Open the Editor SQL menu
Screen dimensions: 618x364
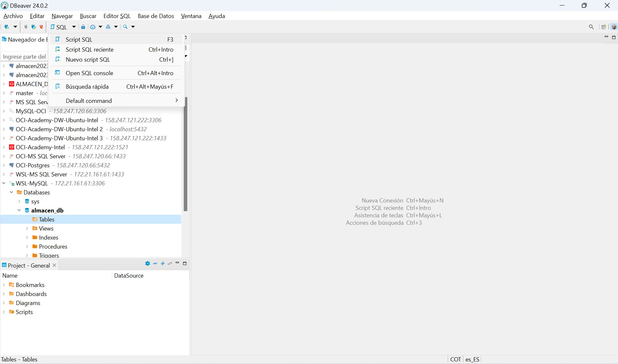[x=117, y=16]
